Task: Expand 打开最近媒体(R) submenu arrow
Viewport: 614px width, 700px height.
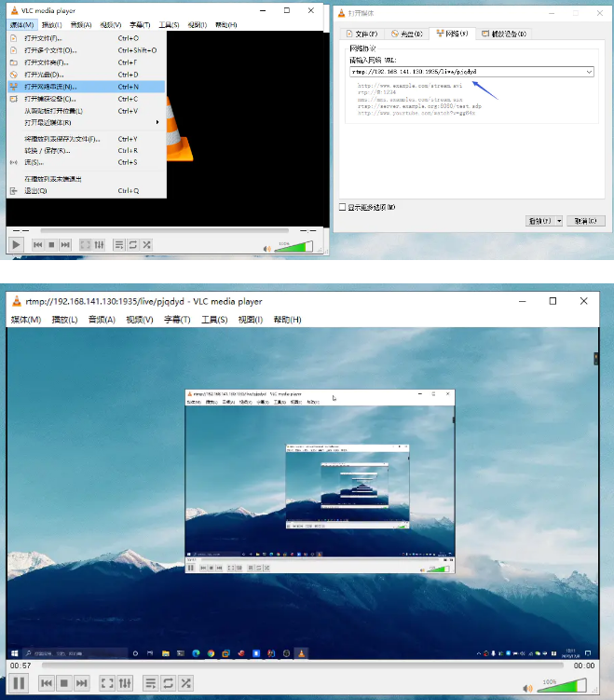Action: click(157, 122)
